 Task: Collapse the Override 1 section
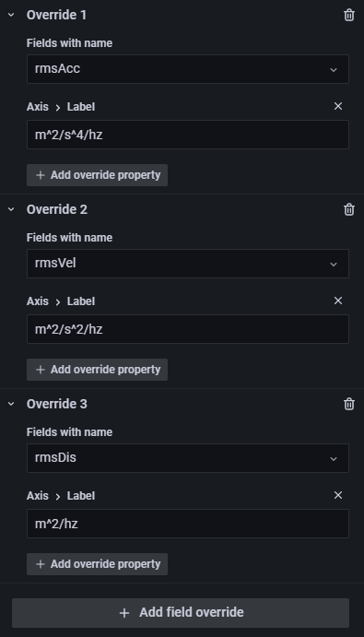[x=11, y=15]
